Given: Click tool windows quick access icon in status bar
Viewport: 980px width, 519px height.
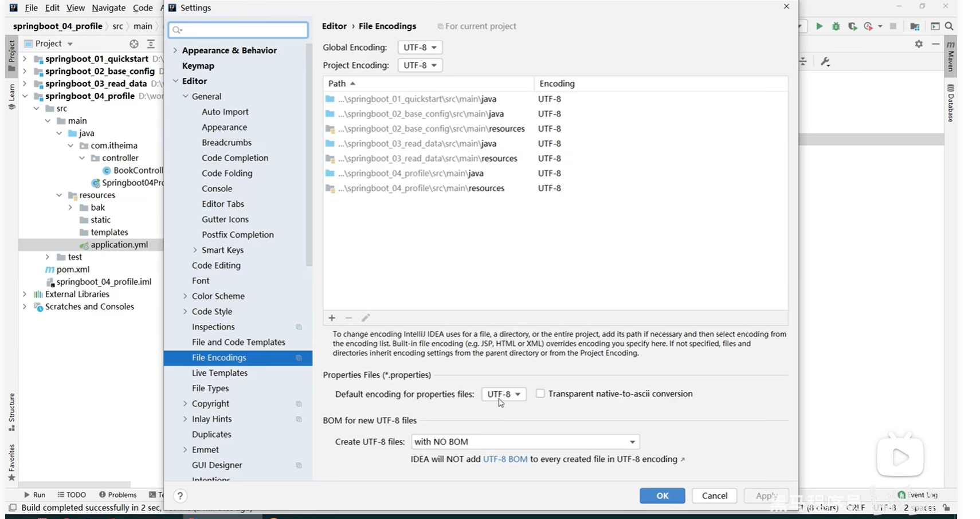Looking at the screenshot, I should pyautogui.click(x=13, y=508).
